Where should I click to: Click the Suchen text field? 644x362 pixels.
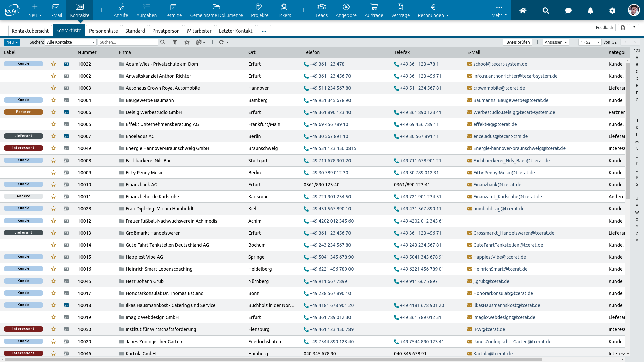(127, 42)
